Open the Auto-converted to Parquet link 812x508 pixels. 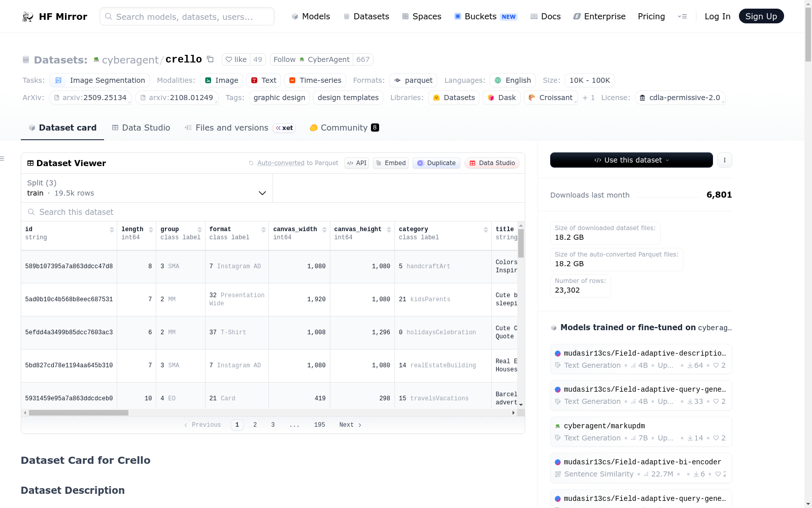pos(297,163)
